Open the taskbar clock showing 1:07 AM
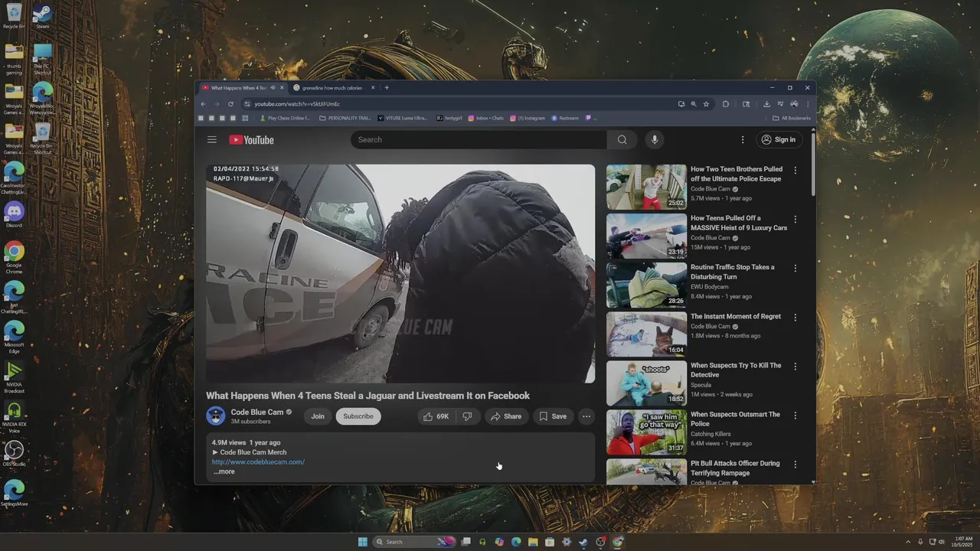The width and height of the screenshot is (980, 551). pyautogui.click(x=962, y=542)
